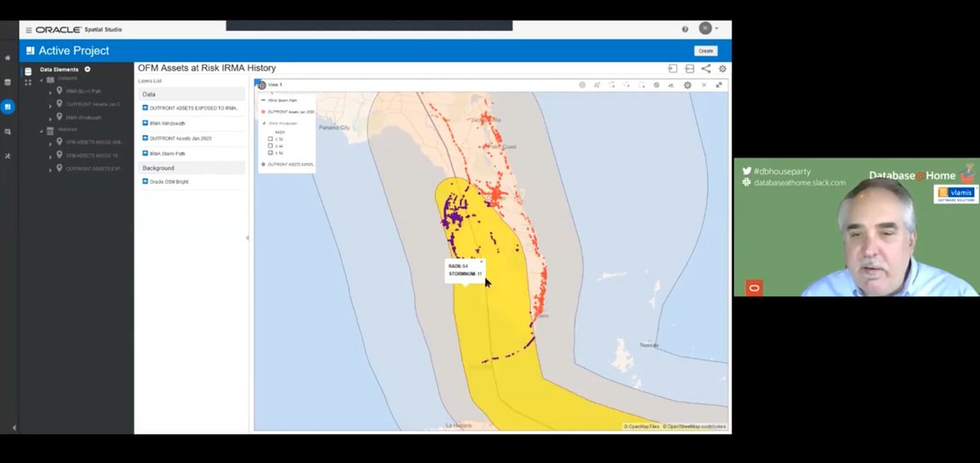Open the user avatar menu

(x=706, y=29)
